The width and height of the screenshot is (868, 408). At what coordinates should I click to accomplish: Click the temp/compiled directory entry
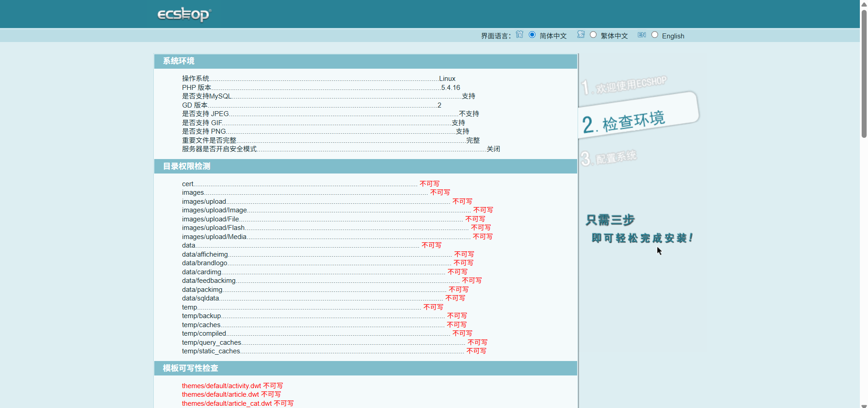click(327, 333)
